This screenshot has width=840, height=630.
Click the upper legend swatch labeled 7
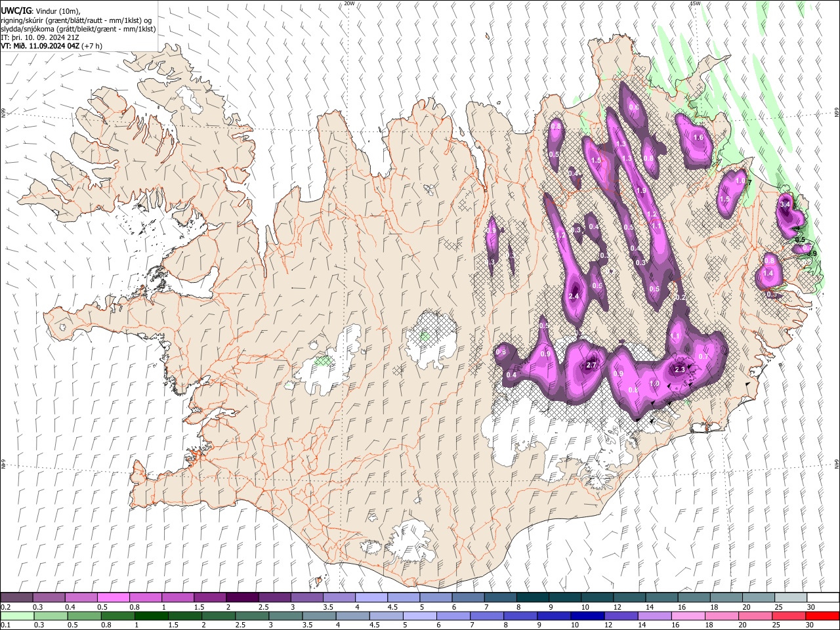coord(500,598)
